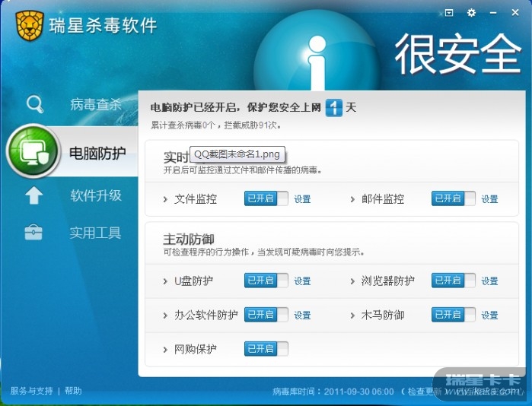Click the 病毒库时间 2011-09-30 text
Viewport: 532px width, 406px height.
pos(333,392)
